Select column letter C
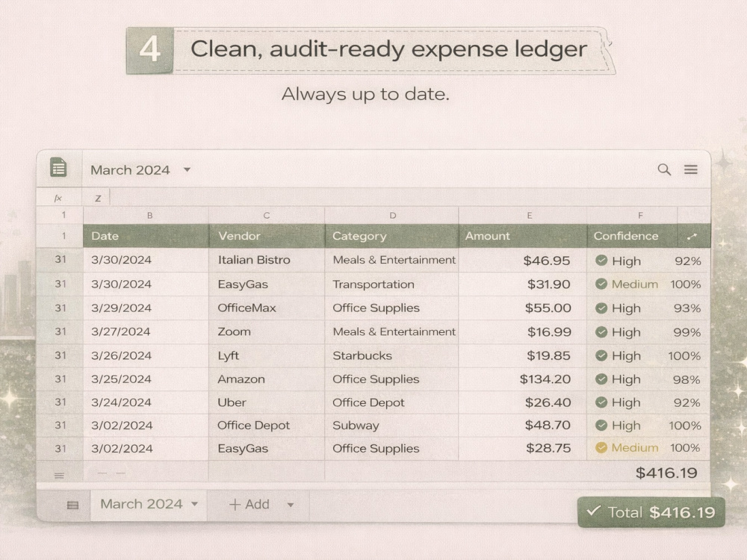The width and height of the screenshot is (747, 560). (x=267, y=216)
